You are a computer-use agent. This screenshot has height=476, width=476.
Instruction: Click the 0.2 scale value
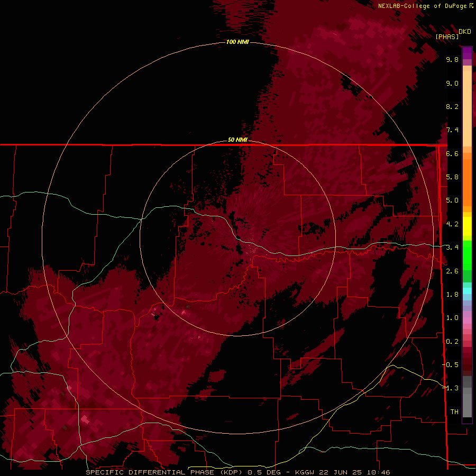452,342
